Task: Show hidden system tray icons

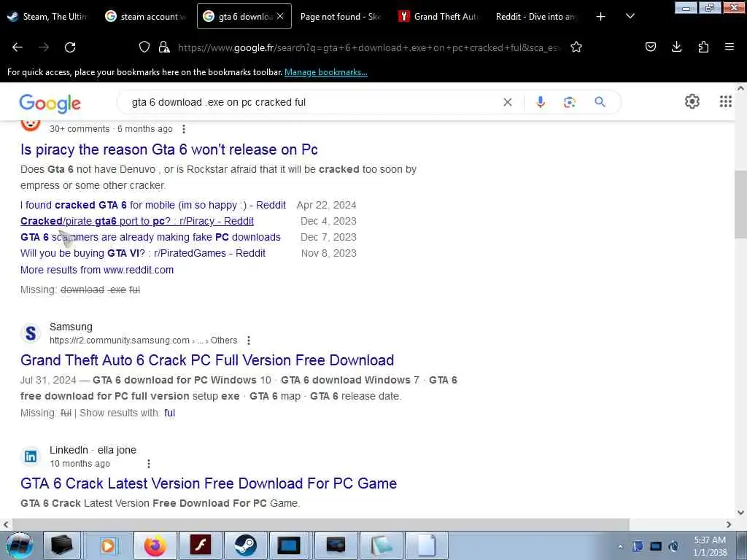Action: (x=620, y=547)
